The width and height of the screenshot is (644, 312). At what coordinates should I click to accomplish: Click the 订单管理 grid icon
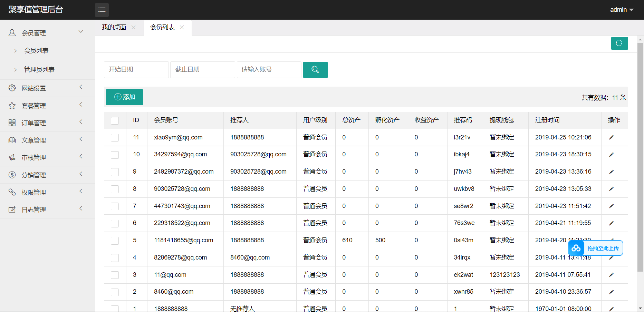pos(12,123)
